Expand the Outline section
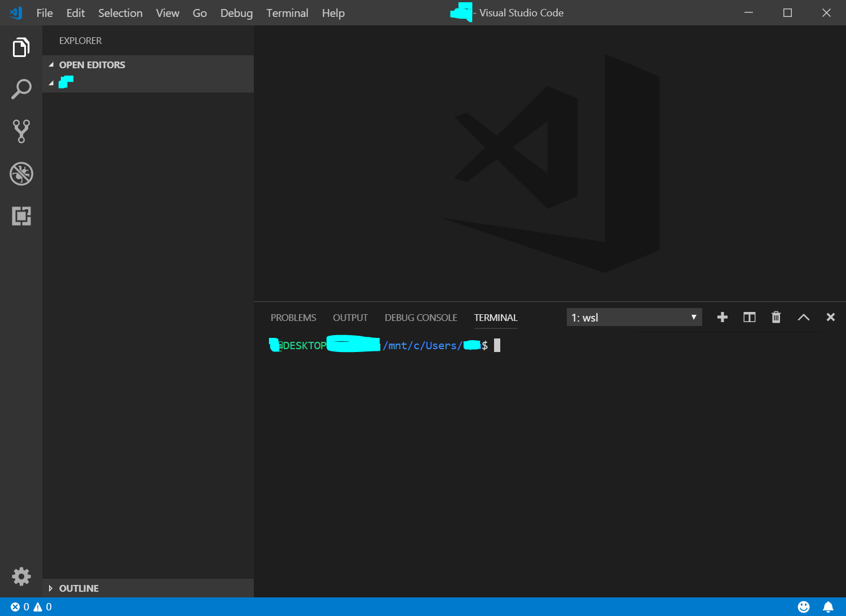 click(x=148, y=588)
